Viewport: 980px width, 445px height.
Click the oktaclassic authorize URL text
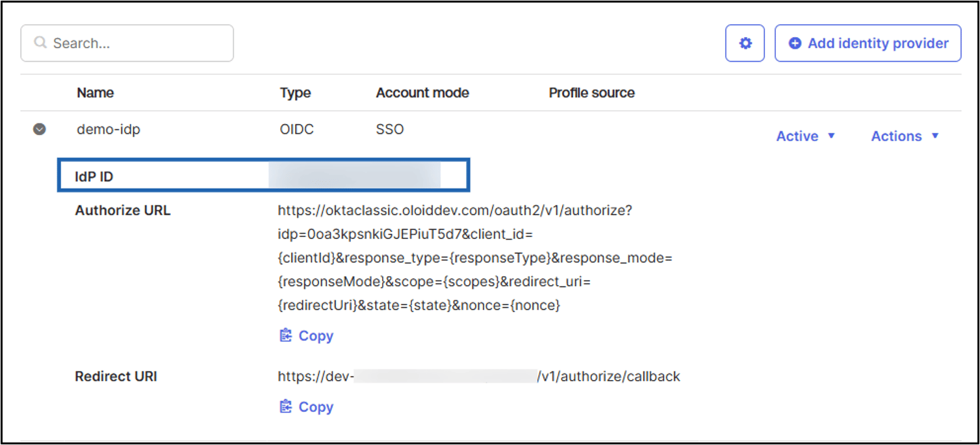(475, 258)
